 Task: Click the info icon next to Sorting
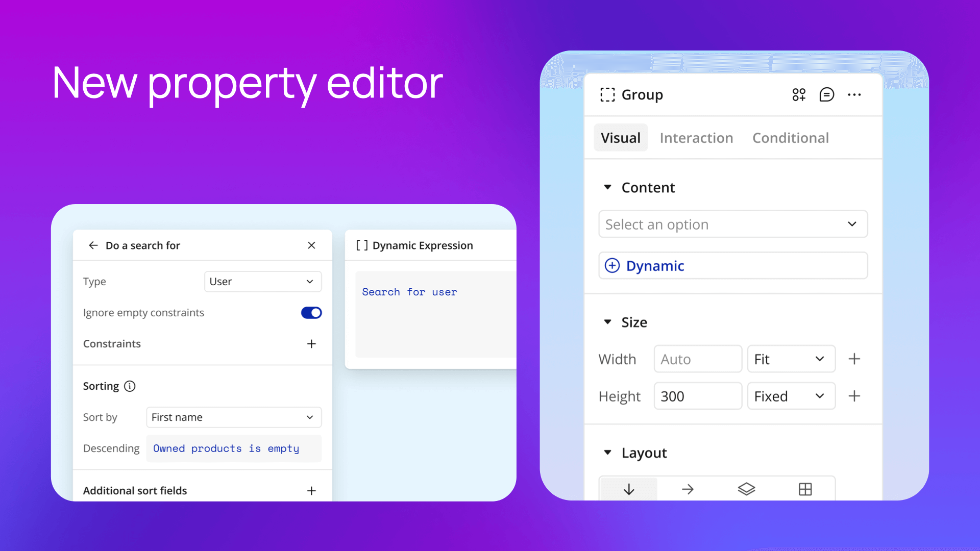129,386
